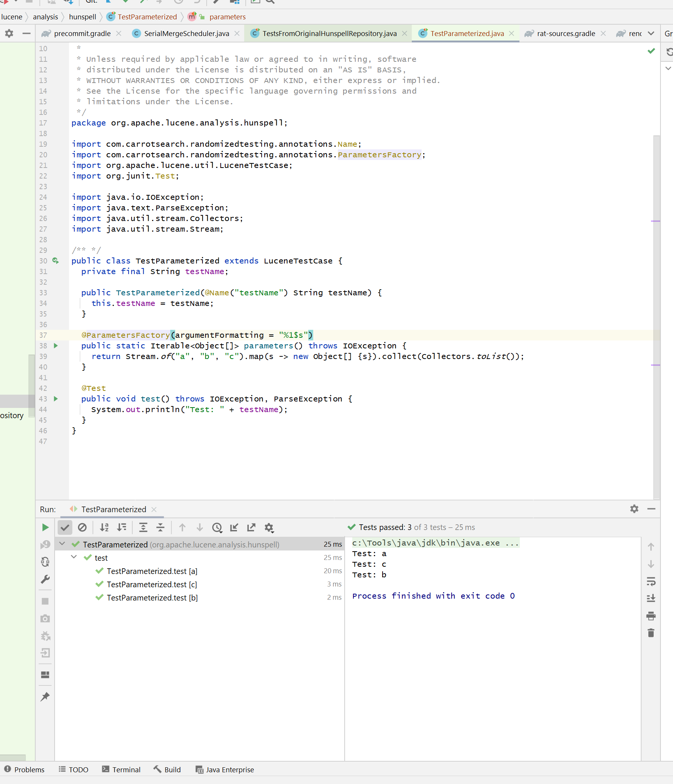Toggle auto-test rerun icon in Run sidebar
The height and width of the screenshot is (784, 673).
coord(45,562)
